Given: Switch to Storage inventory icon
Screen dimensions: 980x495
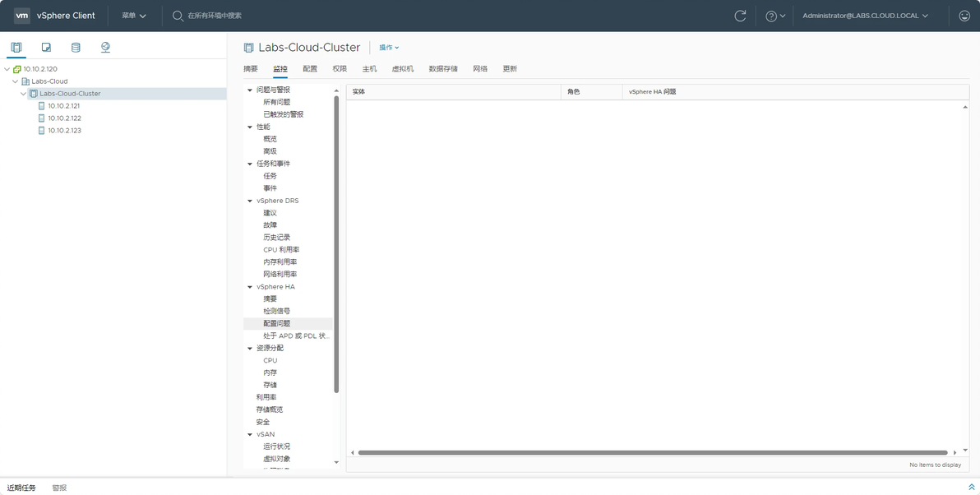Looking at the screenshot, I should coord(76,47).
